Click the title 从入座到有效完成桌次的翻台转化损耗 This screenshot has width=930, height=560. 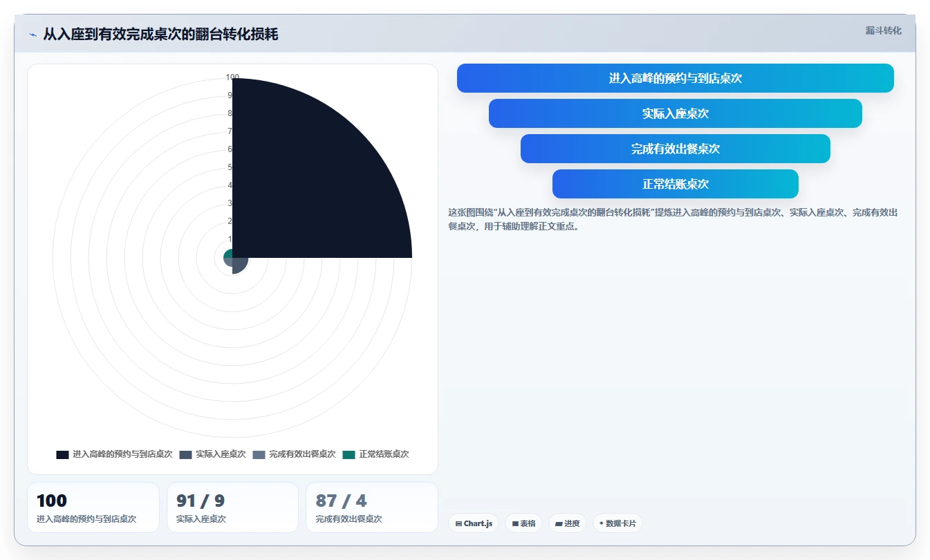click(160, 34)
